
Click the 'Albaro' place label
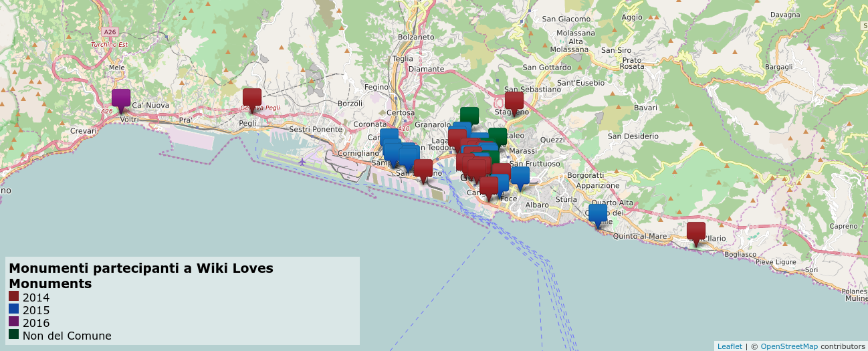pos(537,205)
